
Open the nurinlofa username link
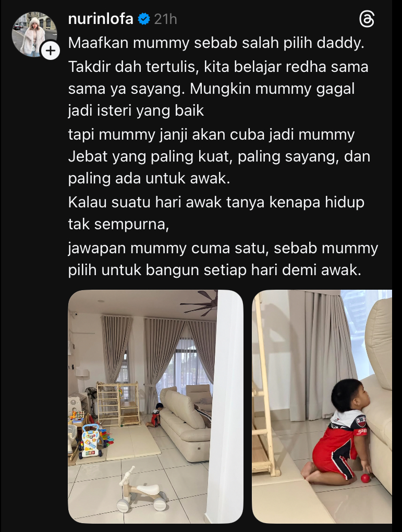tap(101, 19)
